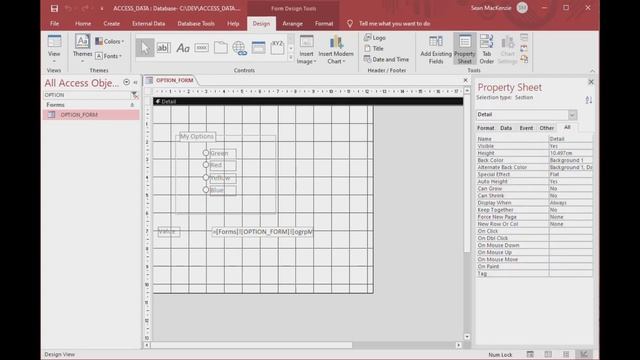Expand the Controls gallery more arrow
640x360 pixels.
(291, 58)
